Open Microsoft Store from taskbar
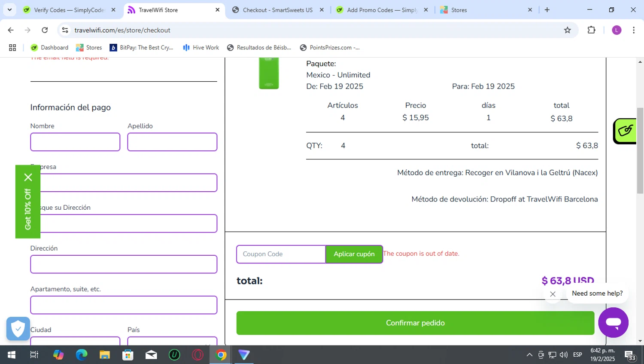Screen dimensions: 644x364 pyautogui.click(x=128, y=355)
